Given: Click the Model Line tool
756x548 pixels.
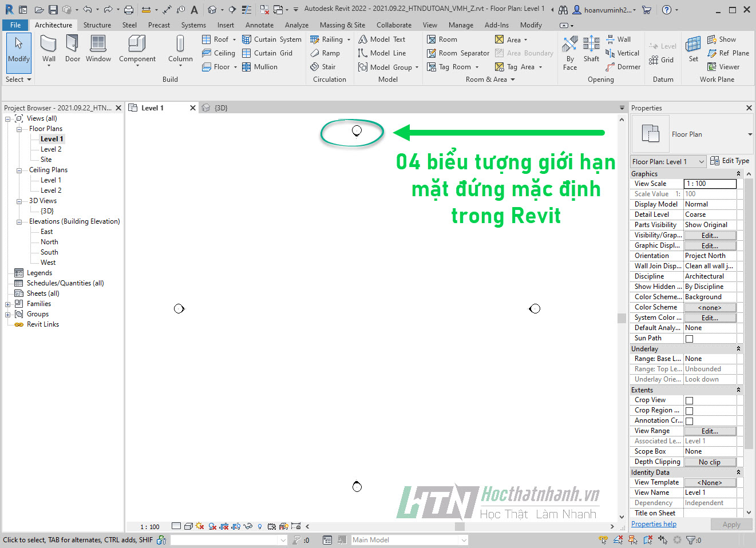Looking at the screenshot, I should pos(382,53).
